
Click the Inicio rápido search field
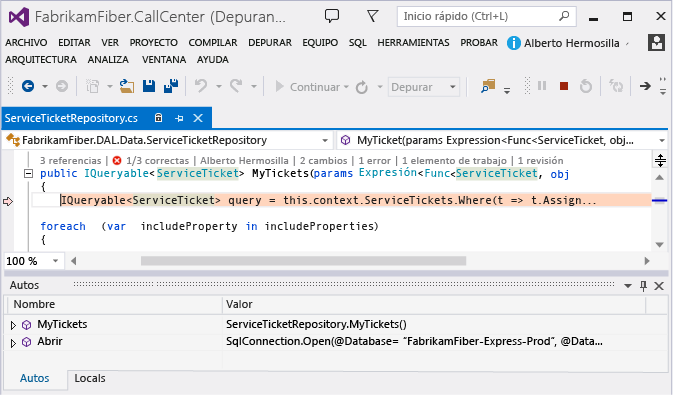[x=486, y=16]
